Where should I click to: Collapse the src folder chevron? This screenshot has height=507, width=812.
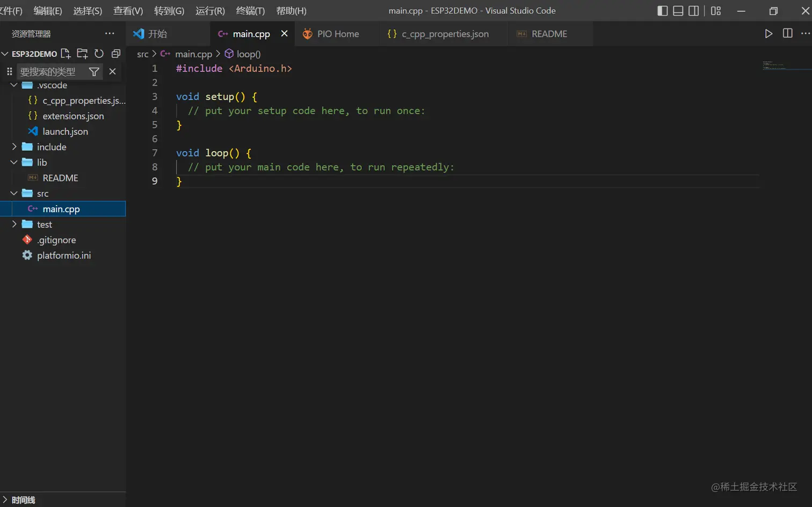(14, 193)
